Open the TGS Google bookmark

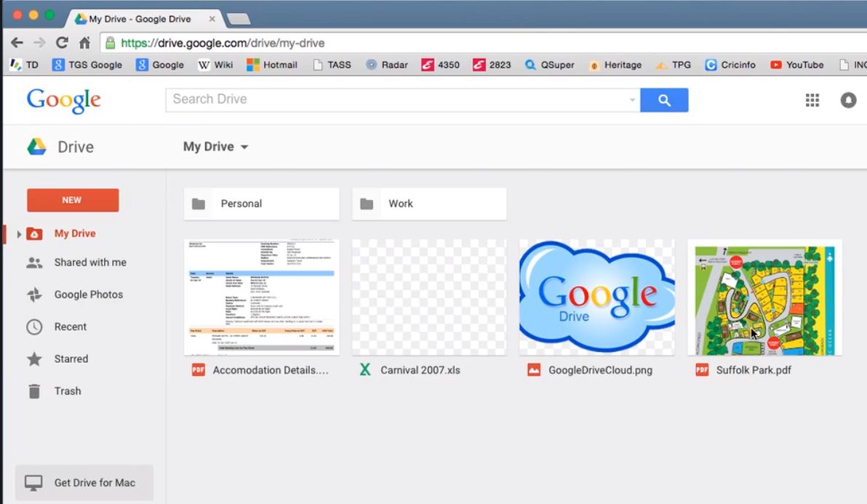coord(87,65)
